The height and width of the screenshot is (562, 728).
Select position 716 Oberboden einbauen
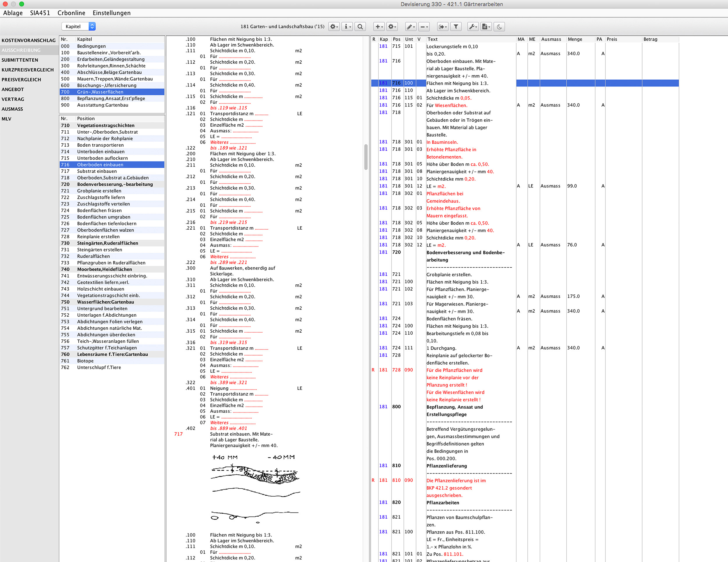coord(112,164)
